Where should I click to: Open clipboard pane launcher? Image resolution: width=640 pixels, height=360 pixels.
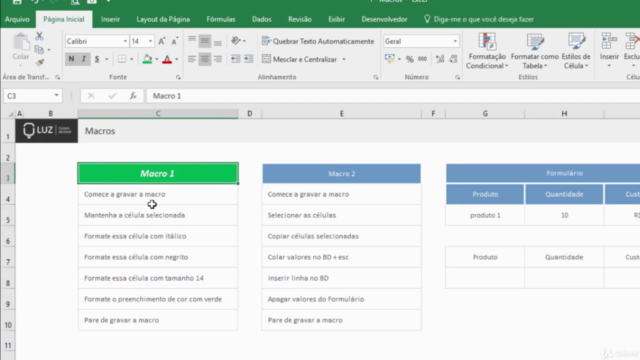[x=58, y=77]
